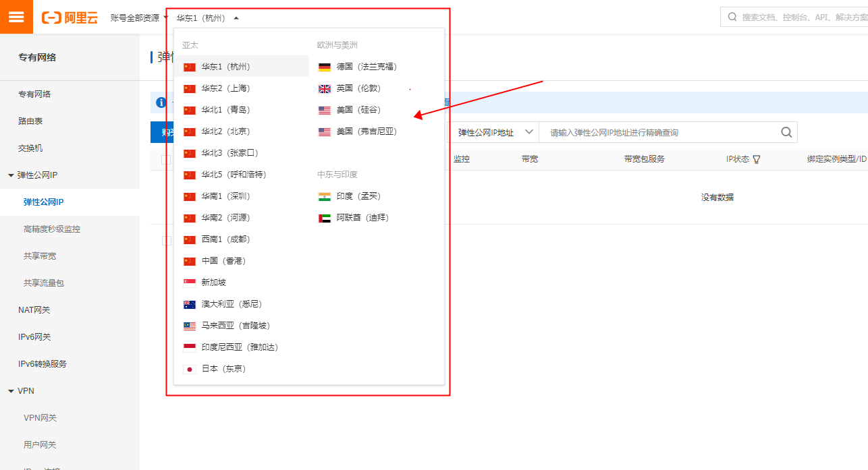Open the orange hamburger main menu

16,17
